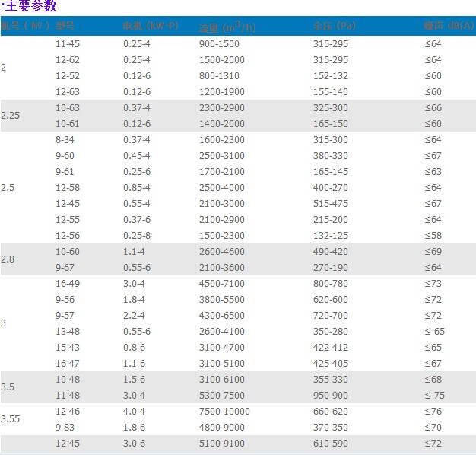
Task: Click model cell 9-60
Action: (x=65, y=155)
